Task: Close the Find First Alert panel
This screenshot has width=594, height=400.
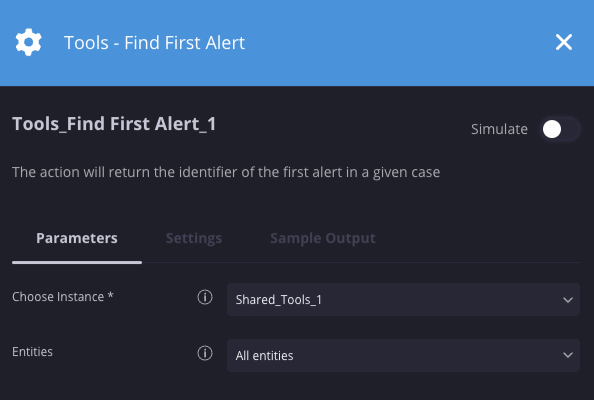Action: point(564,42)
